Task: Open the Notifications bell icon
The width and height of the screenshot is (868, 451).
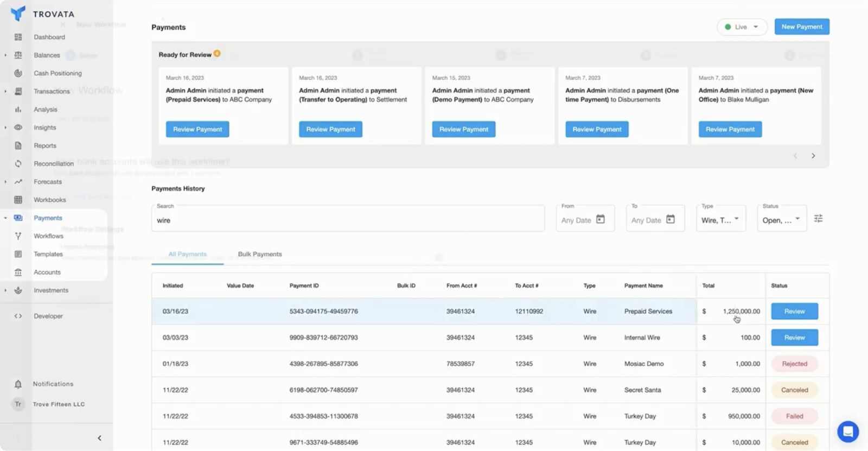Action: [x=18, y=384]
